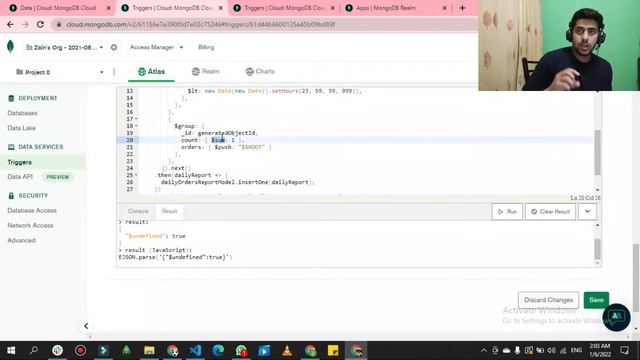The width and height of the screenshot is (640, 360).
Task: Collapse the code fold at line 18
Action: click(x=136, y=126)
